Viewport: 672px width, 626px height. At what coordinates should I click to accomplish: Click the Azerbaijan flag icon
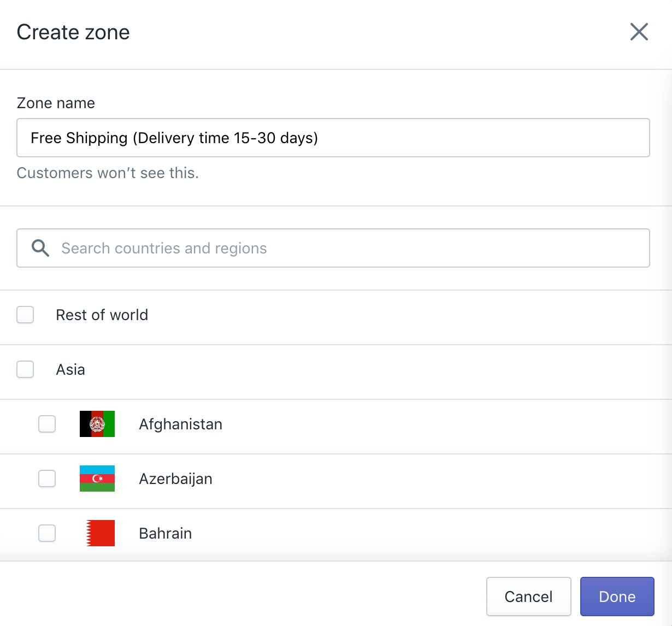(x=97, y=479)
